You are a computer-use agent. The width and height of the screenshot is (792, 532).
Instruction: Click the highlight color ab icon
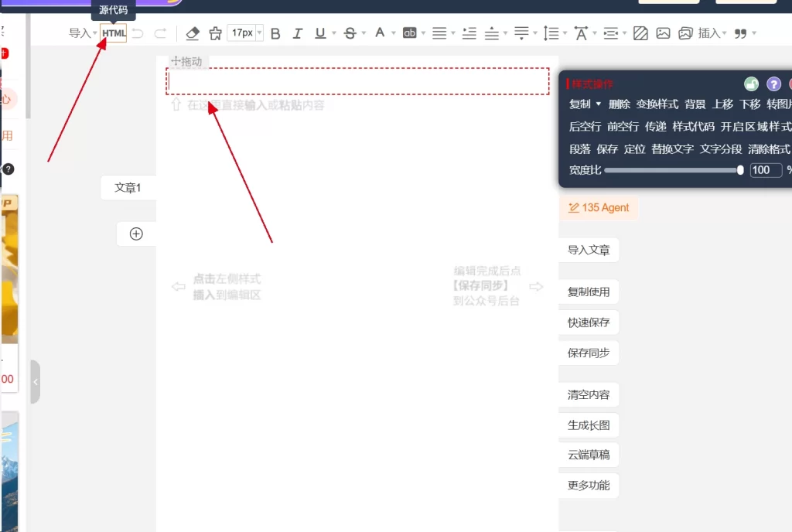411,33
